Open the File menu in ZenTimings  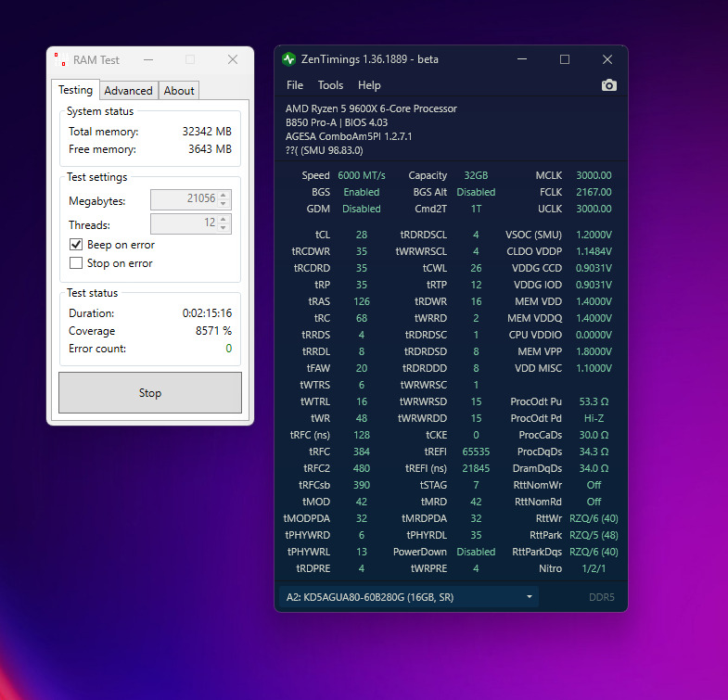295,85
